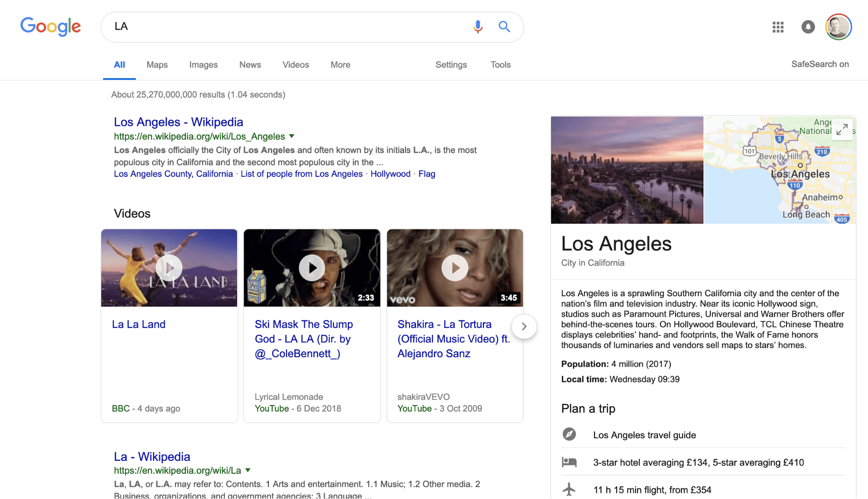The width and height of the screenshot is (868, 499).
Task: Open dropdown arrow beside Los_Angeles Wikipedia URL
Action: [x=292, y=136]
